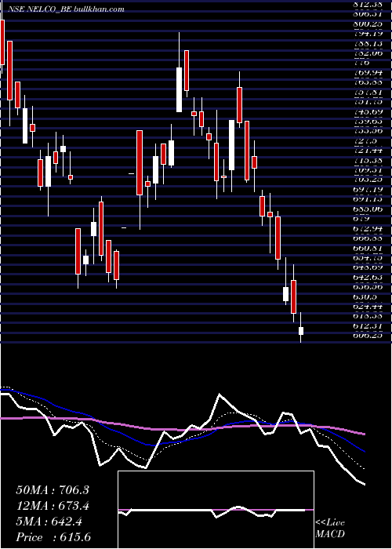
Task: Click the Price : 615.6 readout
Action: 53,537
